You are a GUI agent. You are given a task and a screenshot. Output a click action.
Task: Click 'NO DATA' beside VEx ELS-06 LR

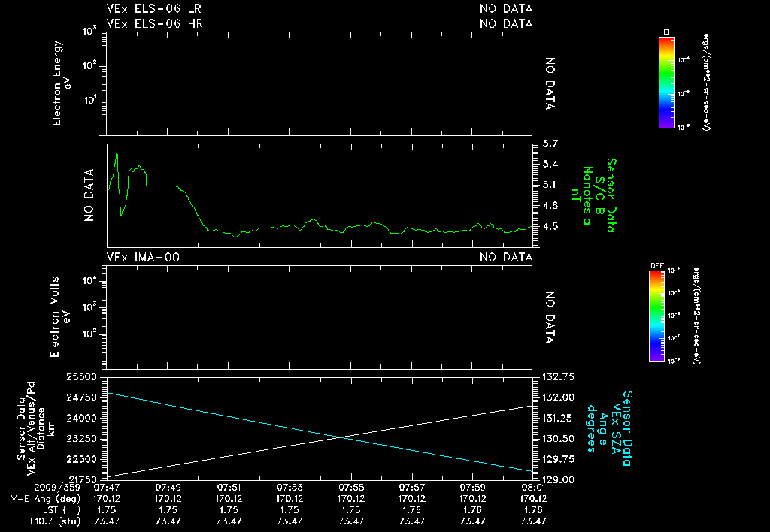tap(506, 9)
